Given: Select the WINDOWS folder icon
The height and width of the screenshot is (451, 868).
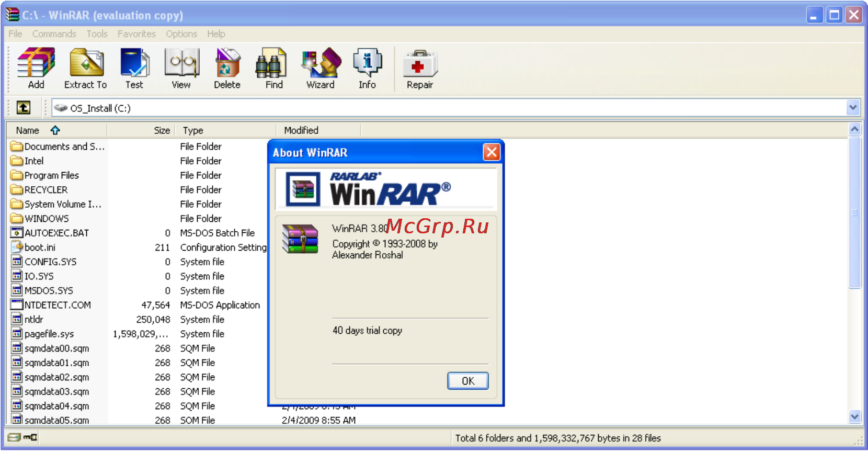Looking at the screenshot, I should pos(17,218).
